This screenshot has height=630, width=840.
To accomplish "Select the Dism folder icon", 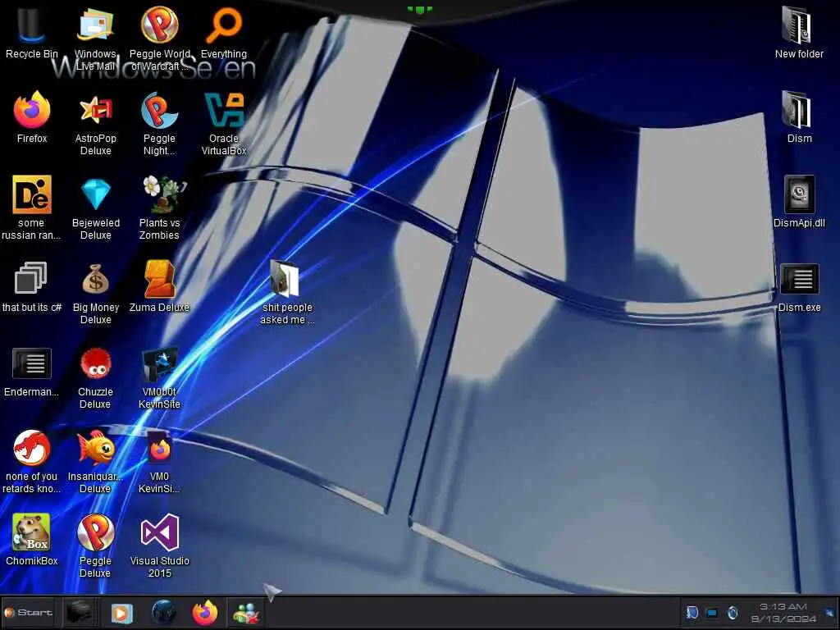I will 797,110.
